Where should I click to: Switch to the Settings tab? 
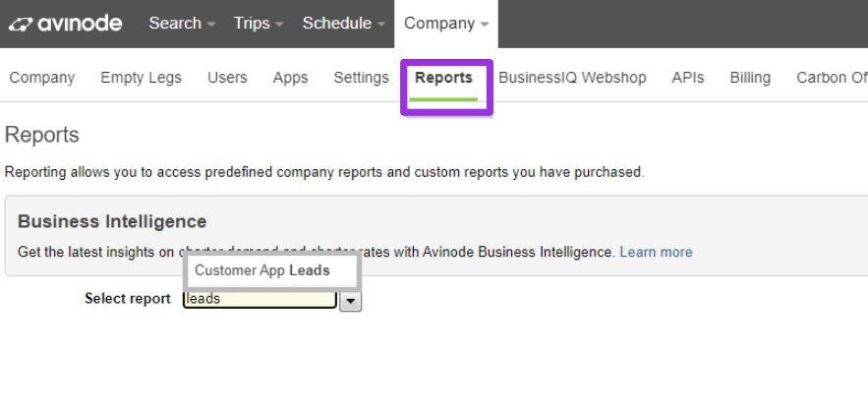pos(361,78)
